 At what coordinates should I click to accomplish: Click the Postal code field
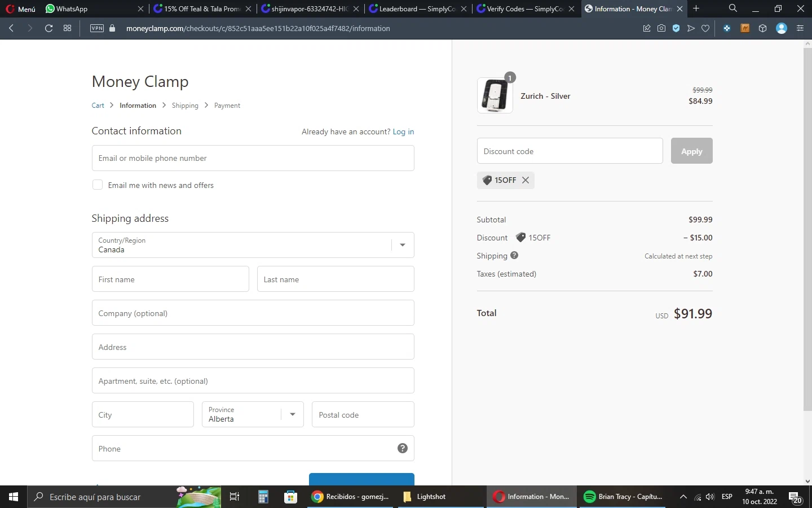click(363, 414)
